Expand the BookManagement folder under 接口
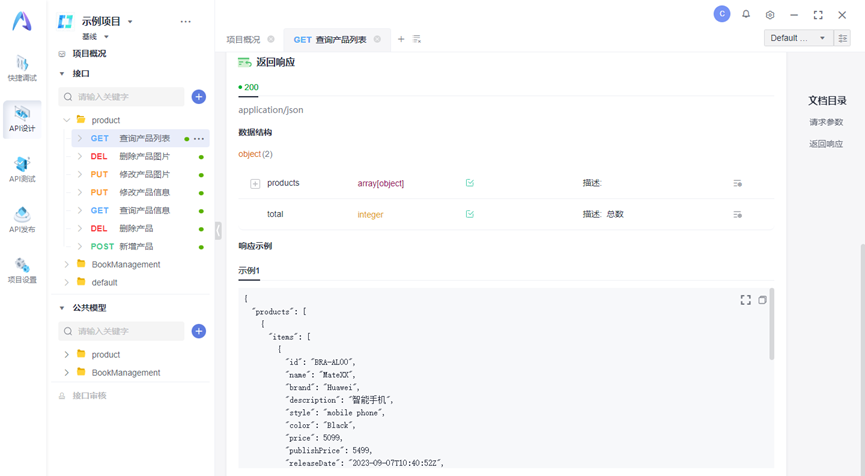 pyautogui.click(x=67, y=265)
